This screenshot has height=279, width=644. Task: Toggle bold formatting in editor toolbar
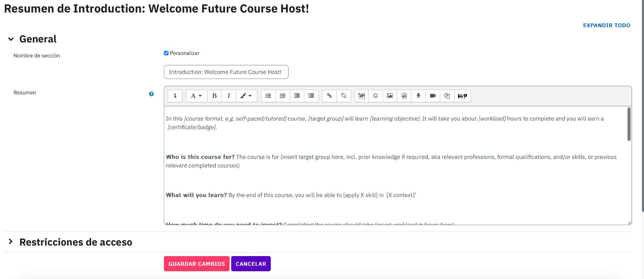pyautogui.click(x=214, y=96)
